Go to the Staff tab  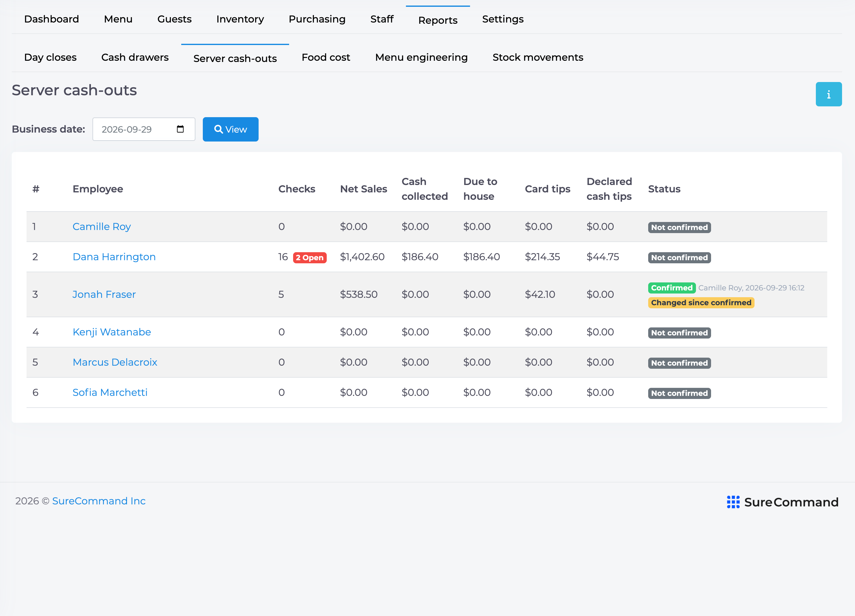(x=382, y=19)
